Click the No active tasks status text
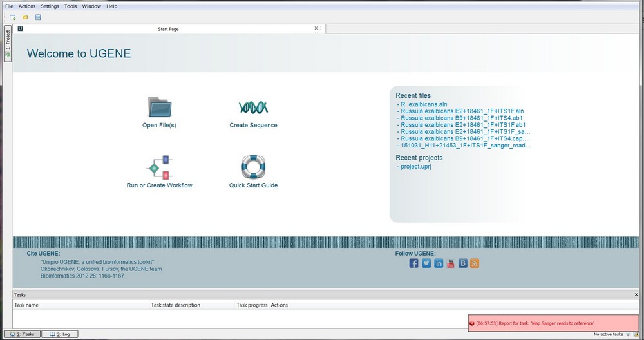Image resolution: width=644 pixels, height=340 pixels. [x=609, y=334]
